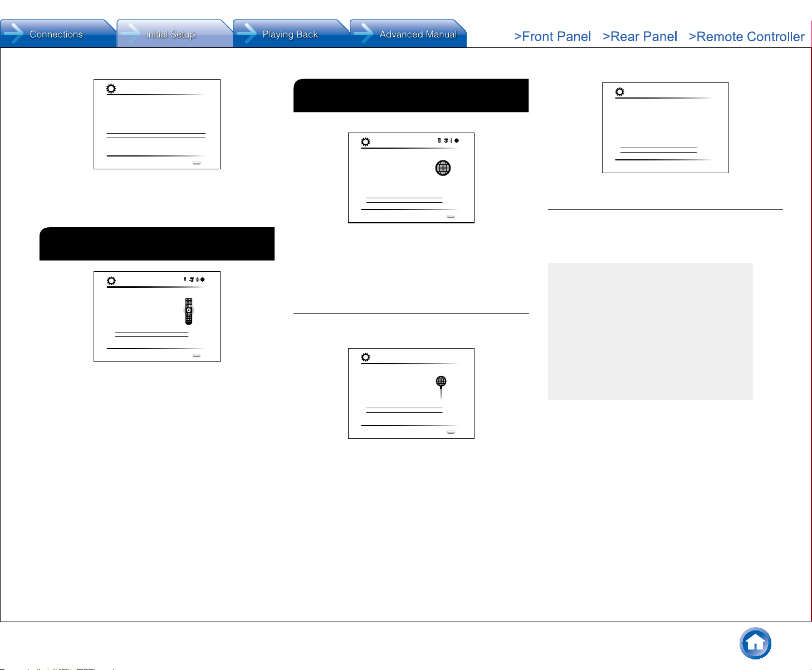812x670 pixels.
Task: Click the large round globe icon
Action: [x=443, y=168]
